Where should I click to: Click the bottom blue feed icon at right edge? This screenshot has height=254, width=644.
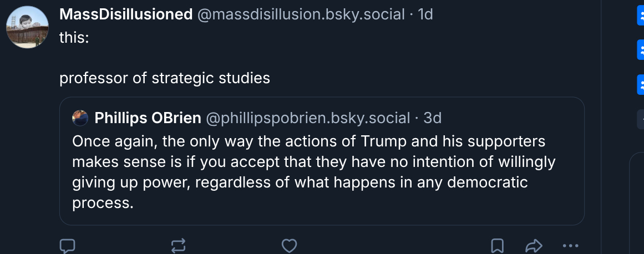point(641,85)
